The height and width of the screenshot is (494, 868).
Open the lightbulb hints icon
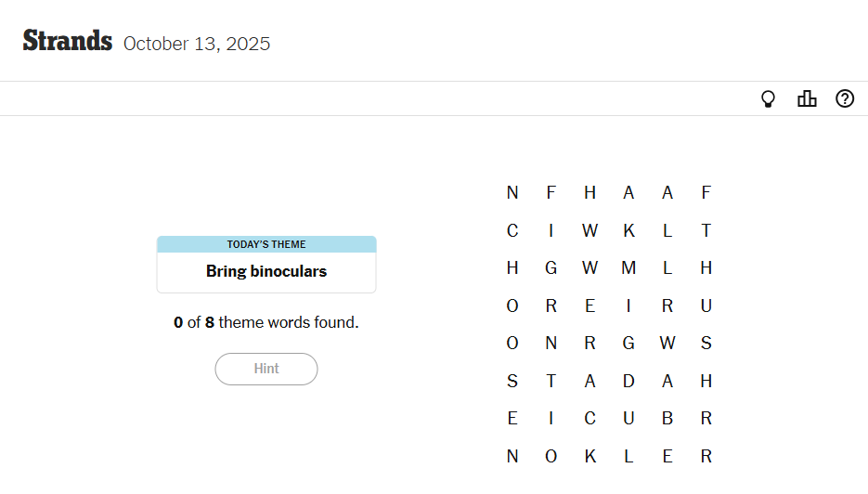(768, 98)
